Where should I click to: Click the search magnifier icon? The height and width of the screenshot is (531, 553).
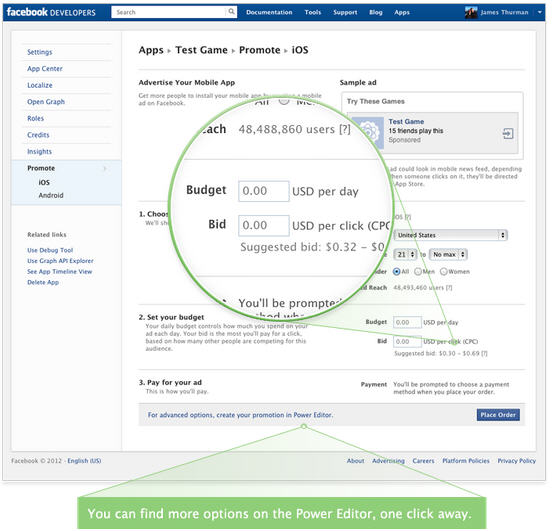231,12
